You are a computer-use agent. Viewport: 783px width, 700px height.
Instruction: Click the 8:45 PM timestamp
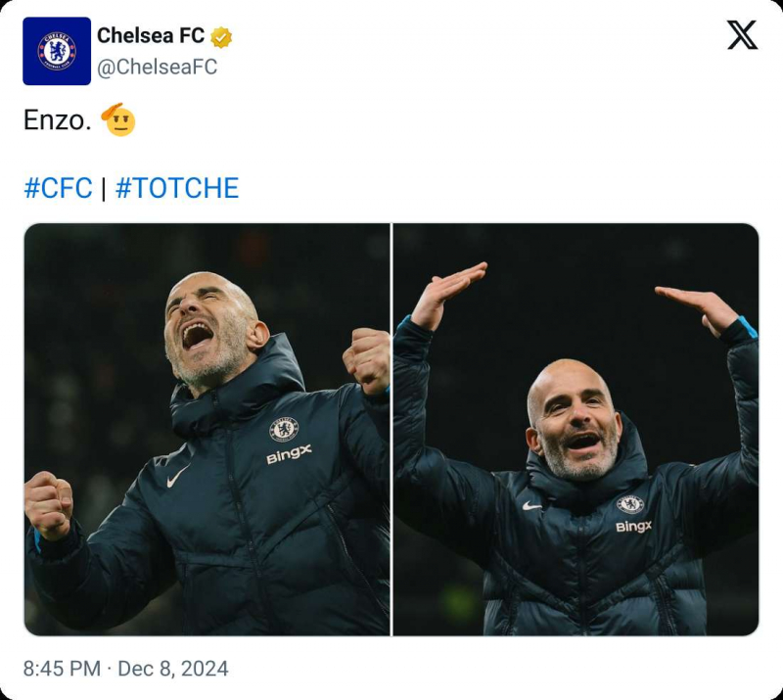[x=62, y=669]
